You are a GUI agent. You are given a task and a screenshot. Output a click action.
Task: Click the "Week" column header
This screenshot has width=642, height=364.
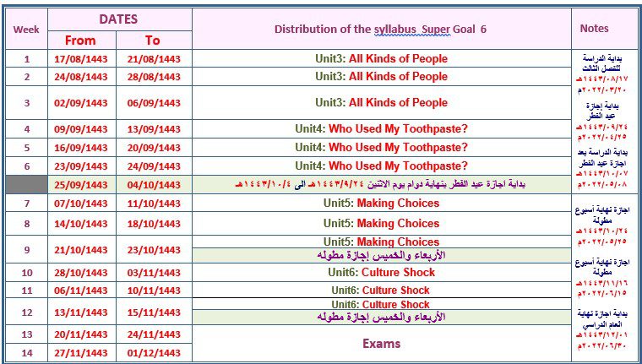pyautogui.click(x=27, y=30)
